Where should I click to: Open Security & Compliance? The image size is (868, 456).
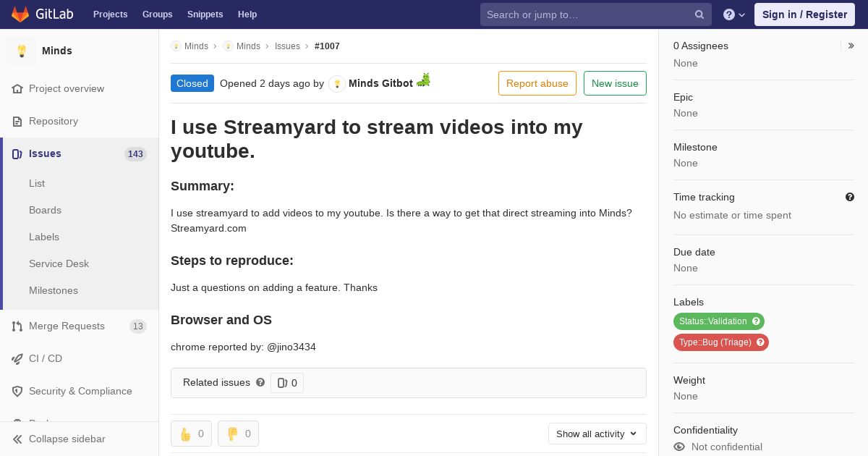pyautogui.click(x=80, y=391)
